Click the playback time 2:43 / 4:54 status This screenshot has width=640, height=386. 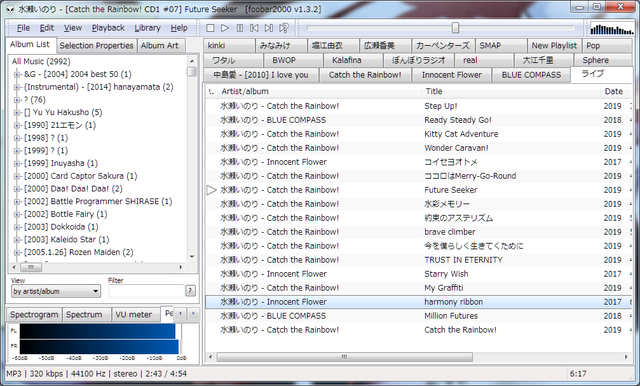pos(166,373)
